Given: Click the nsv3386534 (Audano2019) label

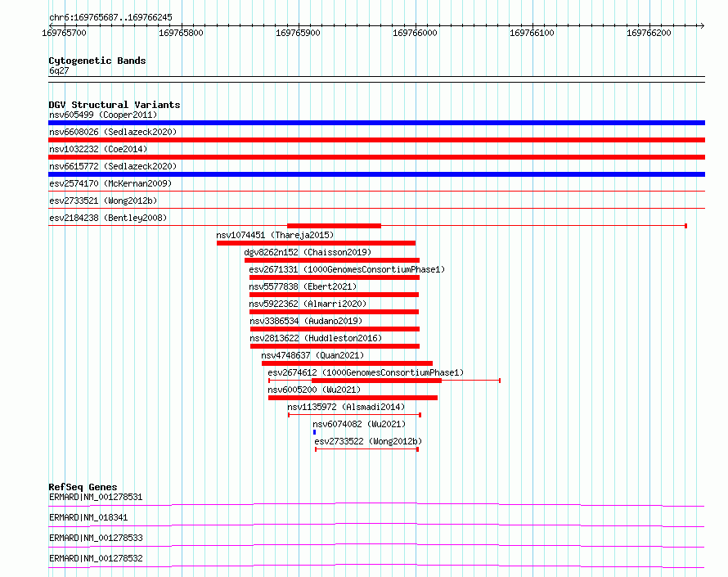Looking at the screenshot, I should pyautogui.click(x=306, y=321).
